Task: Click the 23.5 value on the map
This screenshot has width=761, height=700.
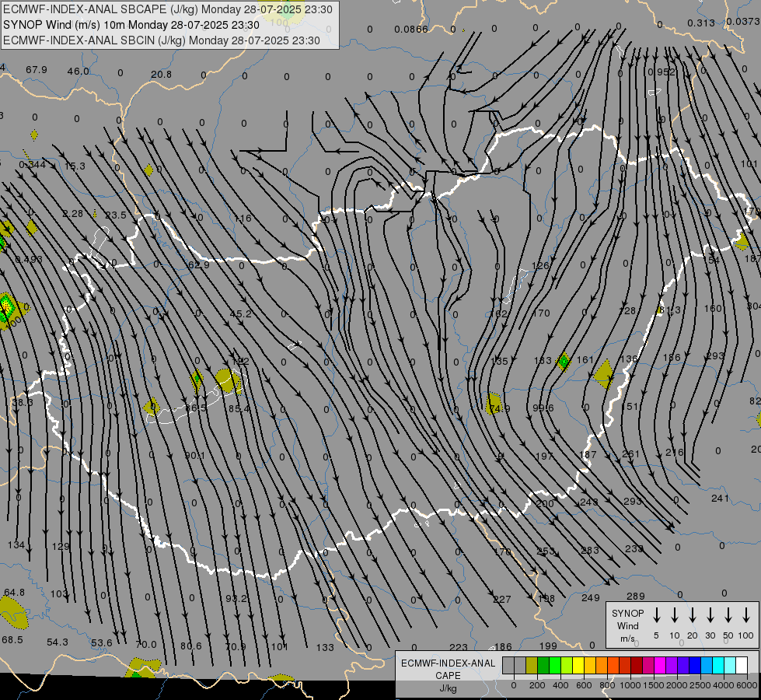Action: 116,215
